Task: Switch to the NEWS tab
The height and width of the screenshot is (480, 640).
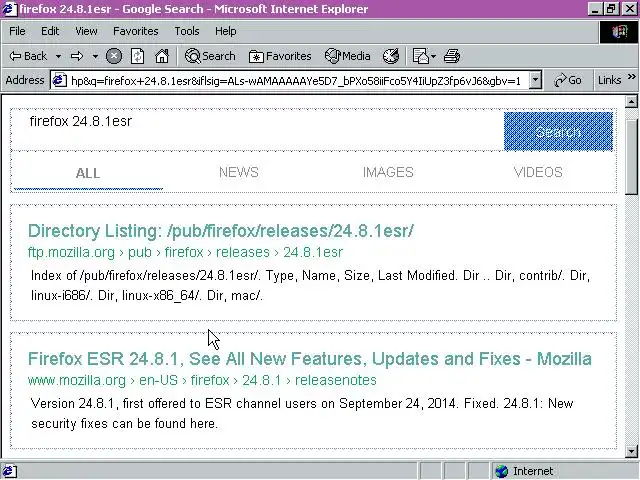Action: point(239,172)
